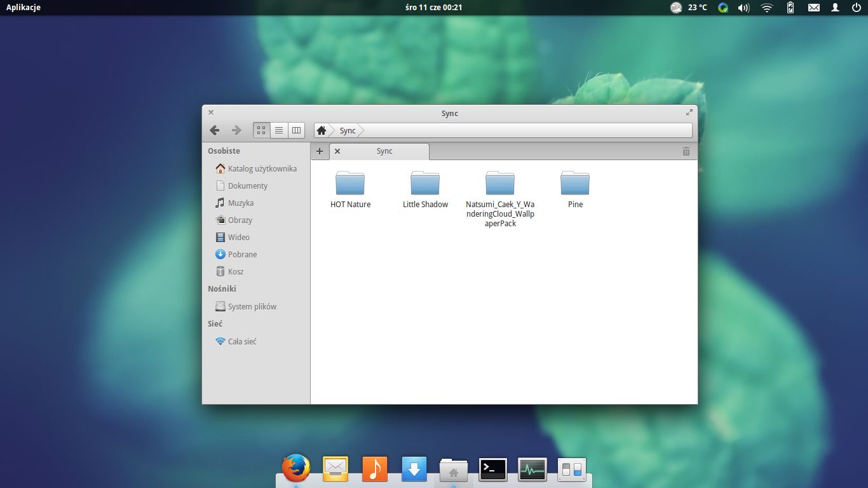Open the volume indicator in top panel
This screenshot has width=868, height=488.
point(743,8)
